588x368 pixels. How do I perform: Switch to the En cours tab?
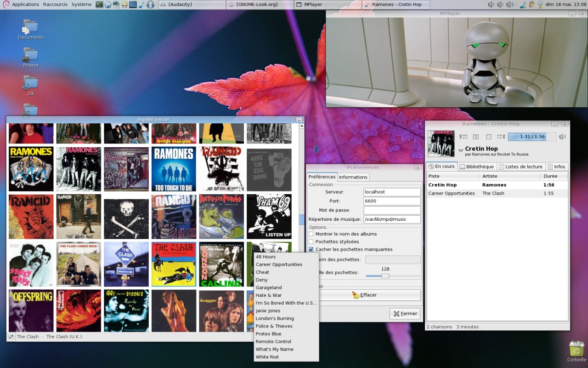click(441, 167)
